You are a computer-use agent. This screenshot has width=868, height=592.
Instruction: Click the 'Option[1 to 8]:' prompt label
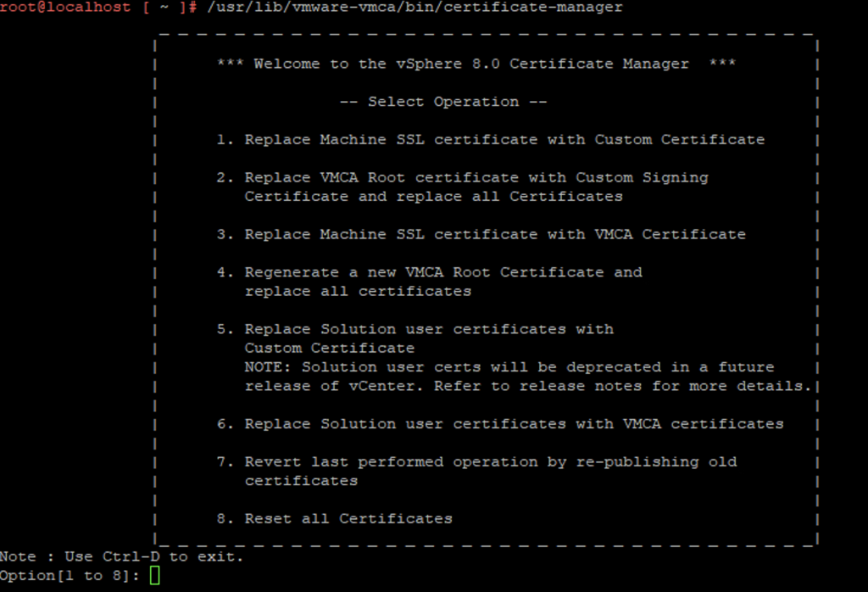(x=70, y=575)
